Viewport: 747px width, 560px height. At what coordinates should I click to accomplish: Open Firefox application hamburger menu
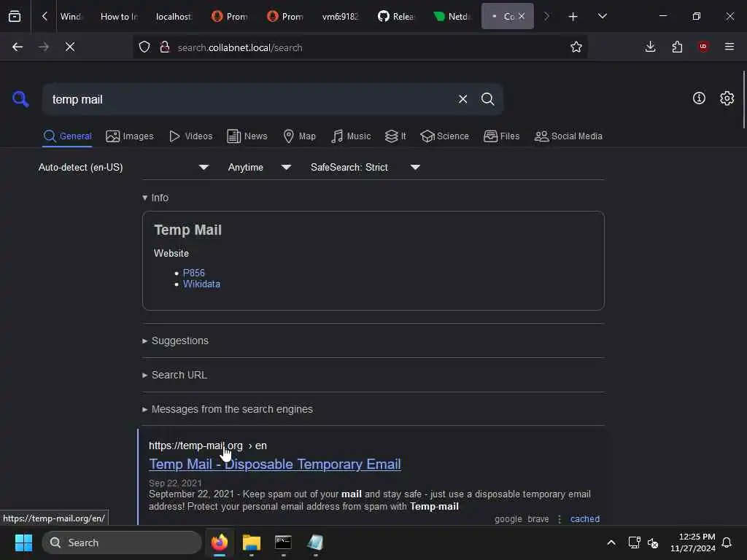pyautogui.click(x=729, y=47)
